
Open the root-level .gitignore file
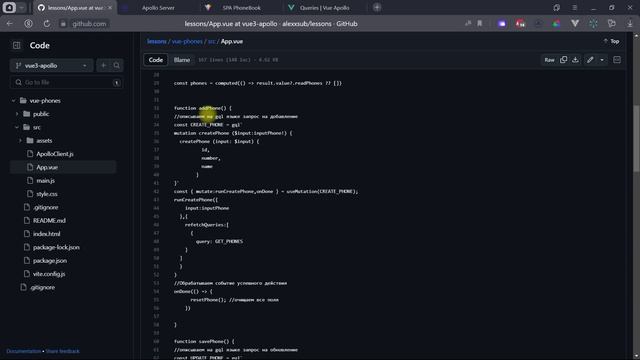42,287
